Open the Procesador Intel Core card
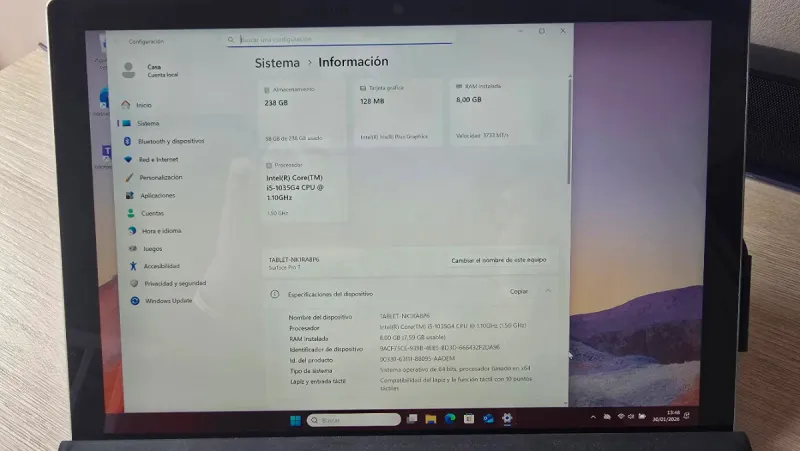The width and height of the screenshot is (800, 451). [x=305, y=189]
